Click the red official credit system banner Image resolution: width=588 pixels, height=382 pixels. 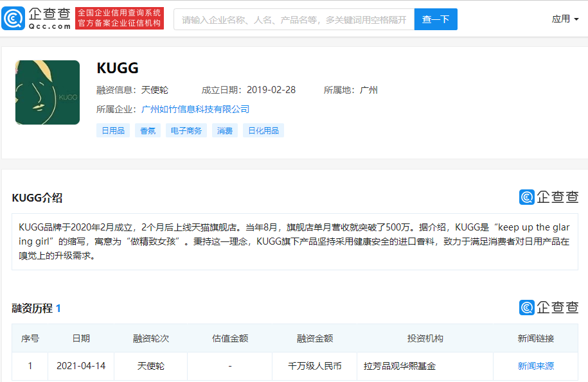click(120, 19)
